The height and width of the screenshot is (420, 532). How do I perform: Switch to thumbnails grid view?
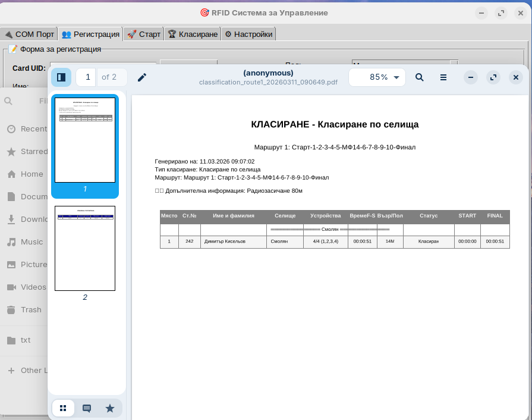pyautogui.click(x=64, y=408)
